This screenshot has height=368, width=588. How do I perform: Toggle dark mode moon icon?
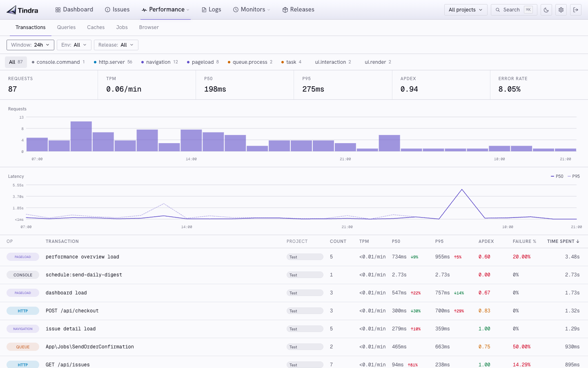coord(546,10)
